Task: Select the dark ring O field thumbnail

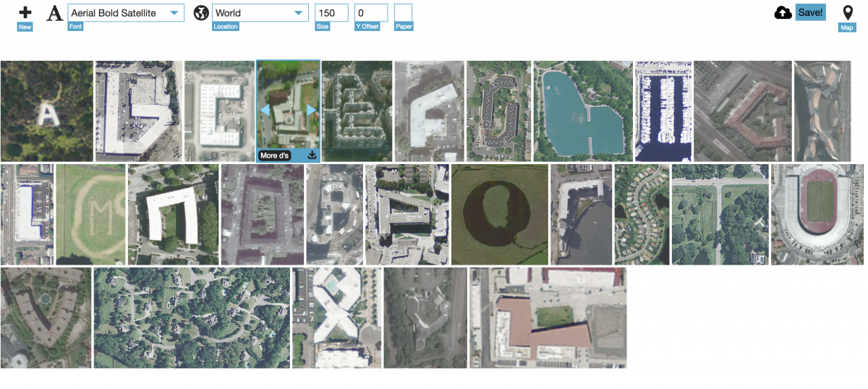Action: tap(500, 214)
